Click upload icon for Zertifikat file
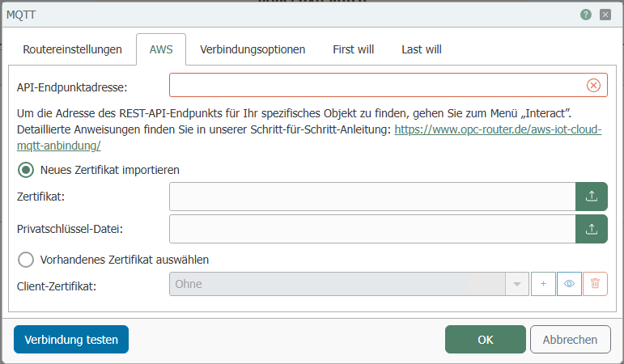This screenshot has width=624, height=364. (x=591, y=196)
